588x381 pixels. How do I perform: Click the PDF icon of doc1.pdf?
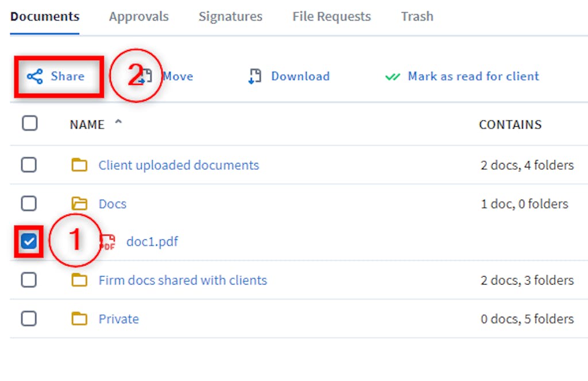click(x=107, y=242)
